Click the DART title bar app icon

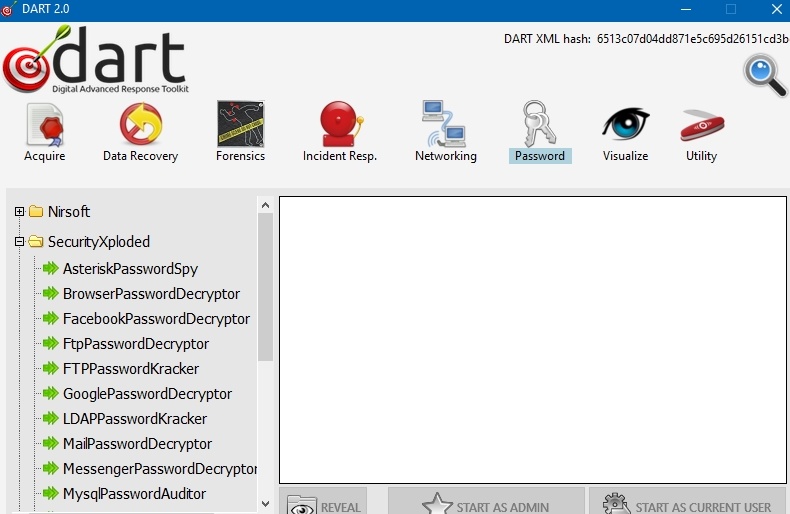(9, 9)
